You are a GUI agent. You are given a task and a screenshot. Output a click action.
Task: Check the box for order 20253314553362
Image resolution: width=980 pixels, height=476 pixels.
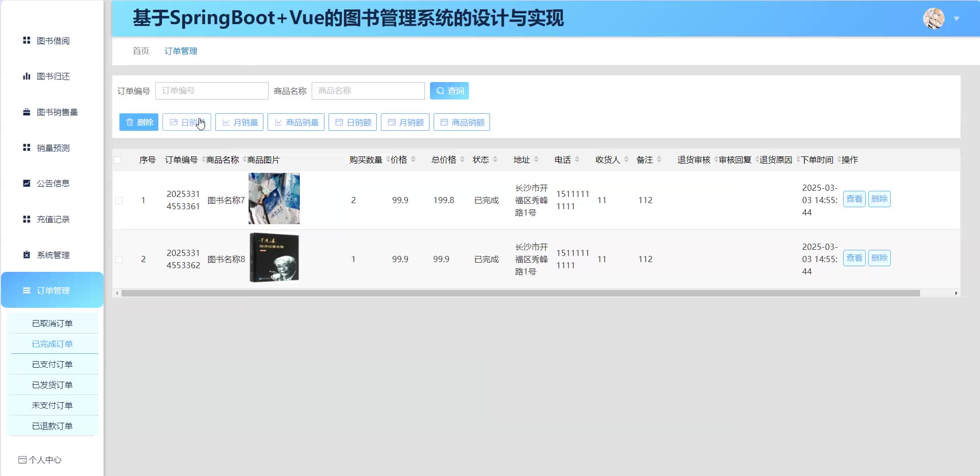(x=119, y=260)
